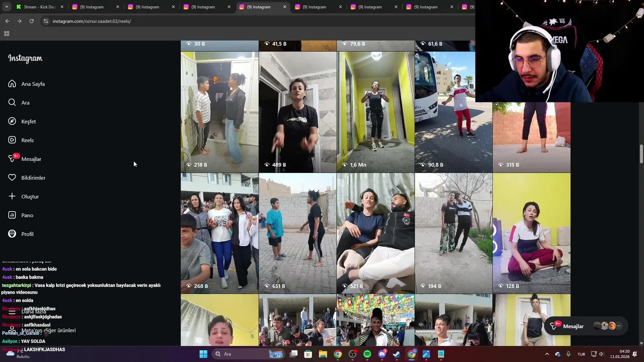The height and width of the screenshot is (362, 644).
Task: Open Ana Sayfa home icon in Instagram sidebar
Action: coord(12,84)
